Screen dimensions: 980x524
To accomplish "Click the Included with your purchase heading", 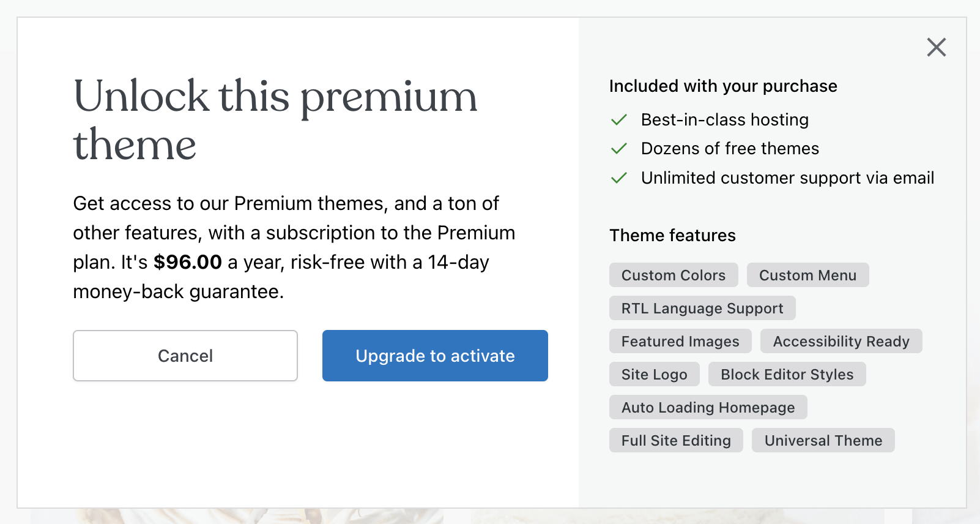I will [723, 86].
